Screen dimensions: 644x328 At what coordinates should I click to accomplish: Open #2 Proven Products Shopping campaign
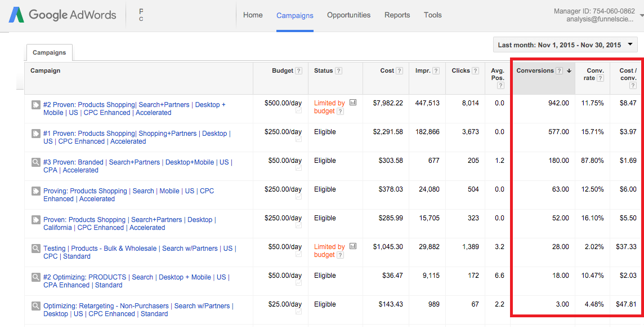coord(135,109)
